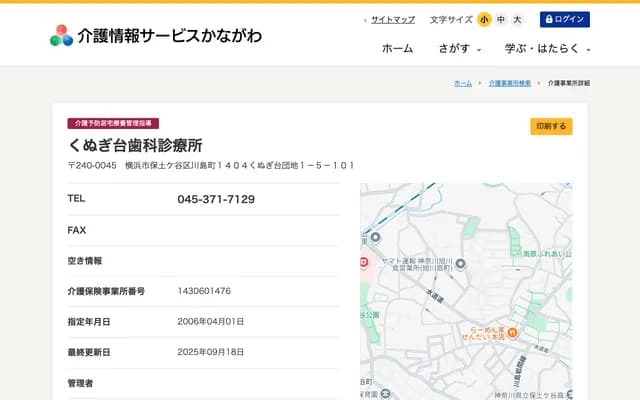The height and width of the screenshot is (400, 640).
Task: Click the 介護情報サービスかながわ site logo
Action: pyautogui.click(x=156, y=36)
